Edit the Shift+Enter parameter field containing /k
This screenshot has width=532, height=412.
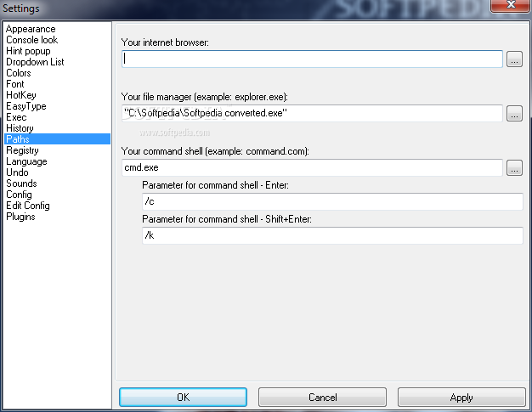(x=332, y=235)
